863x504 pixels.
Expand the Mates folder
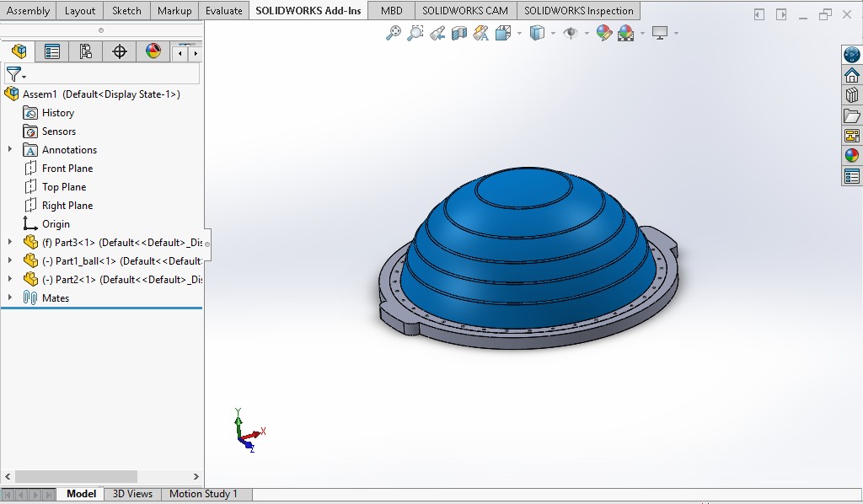click(10, 298)
